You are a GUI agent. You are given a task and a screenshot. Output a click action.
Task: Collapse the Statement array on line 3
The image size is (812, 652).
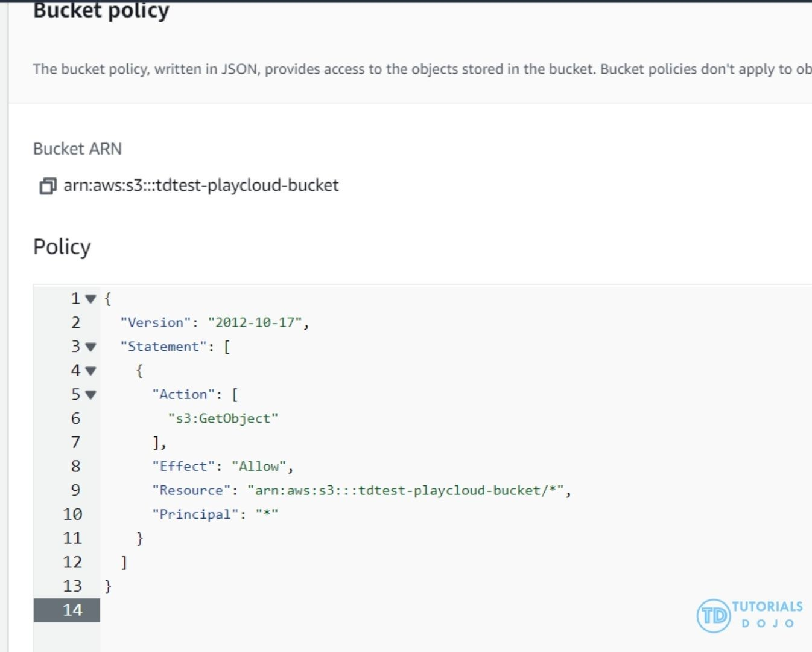(x=90, y=347)
